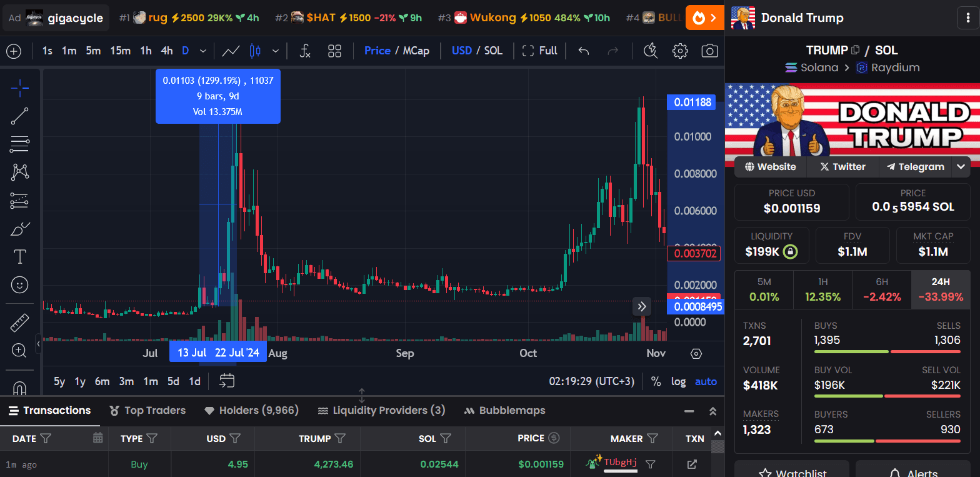Open the TYPE column filter

(x=152, y=438)
